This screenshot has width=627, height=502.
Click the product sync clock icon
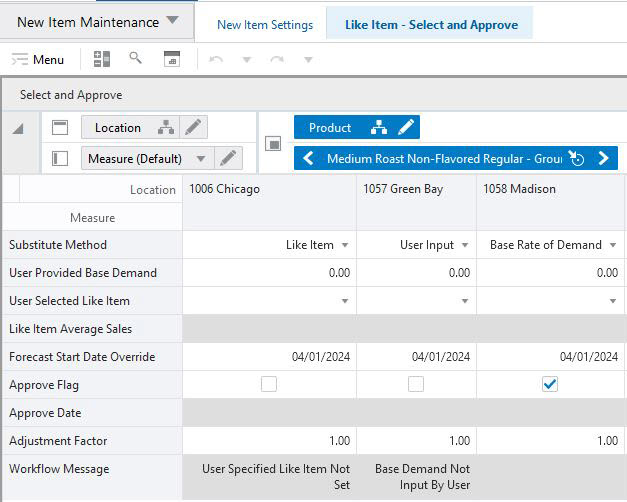pyautogui.click(x=576, y=158)
